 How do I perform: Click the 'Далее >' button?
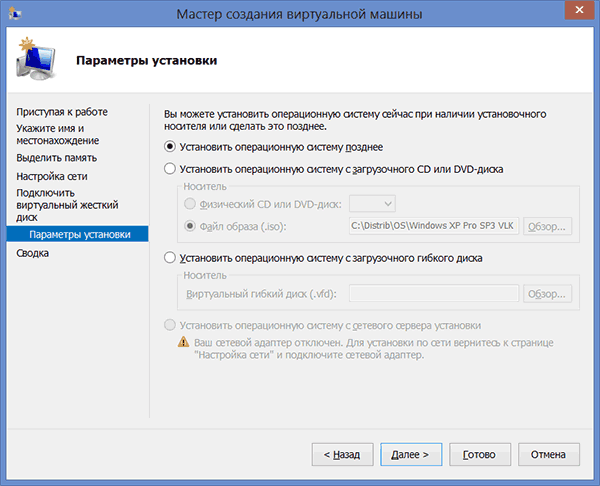[411, 454]
